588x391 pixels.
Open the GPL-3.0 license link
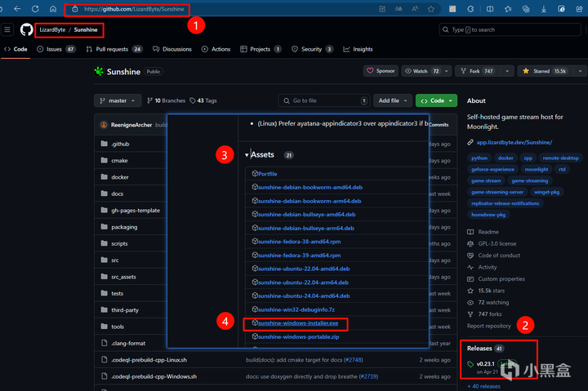click(497, 244)
